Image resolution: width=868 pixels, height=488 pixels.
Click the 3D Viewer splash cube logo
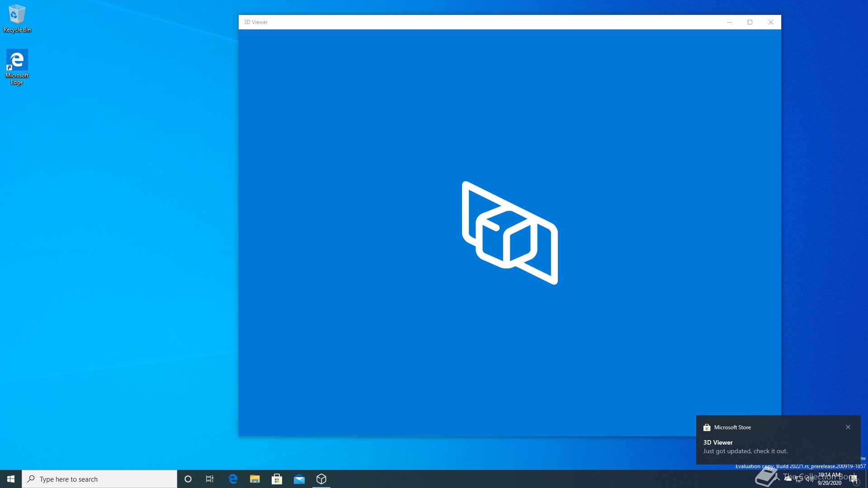pyautogui.click(x=510, y=233)
